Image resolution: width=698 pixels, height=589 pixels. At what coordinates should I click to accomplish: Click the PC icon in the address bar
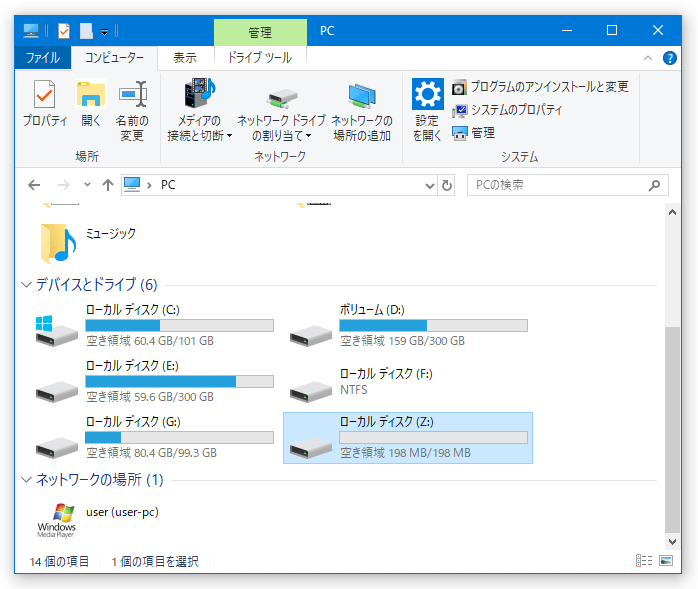[x=132, y=184]
